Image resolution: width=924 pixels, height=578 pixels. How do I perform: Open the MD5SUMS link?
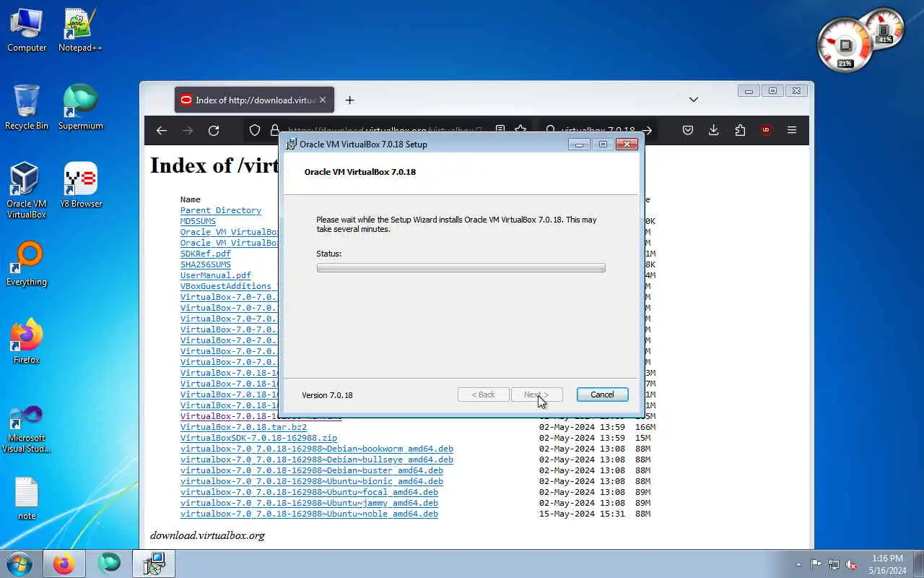198,221
